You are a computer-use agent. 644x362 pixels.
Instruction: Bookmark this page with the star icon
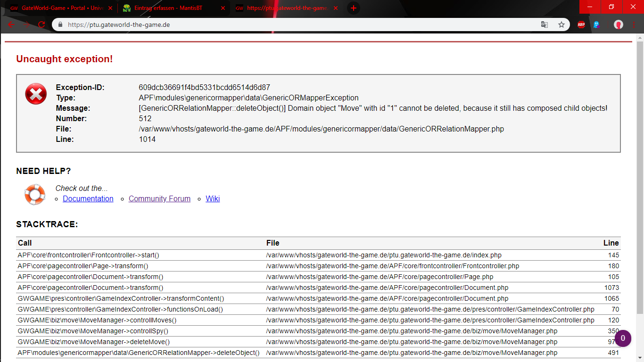pos(561,25)
